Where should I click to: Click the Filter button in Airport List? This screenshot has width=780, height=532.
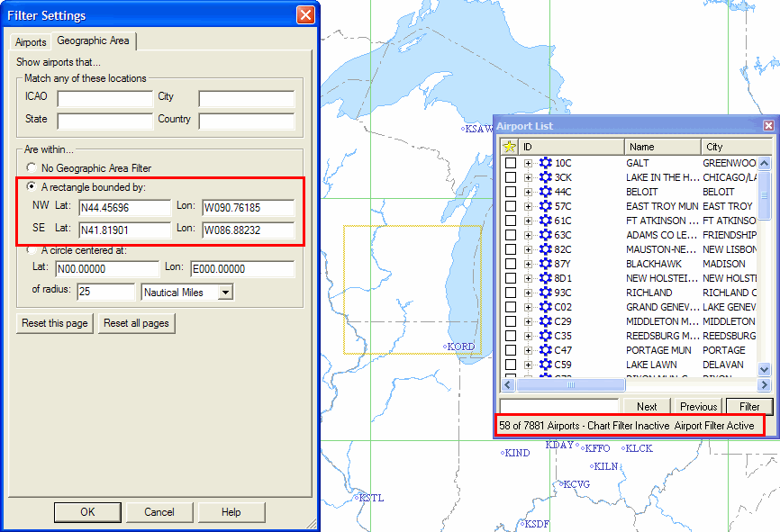[x=749, y=407]
